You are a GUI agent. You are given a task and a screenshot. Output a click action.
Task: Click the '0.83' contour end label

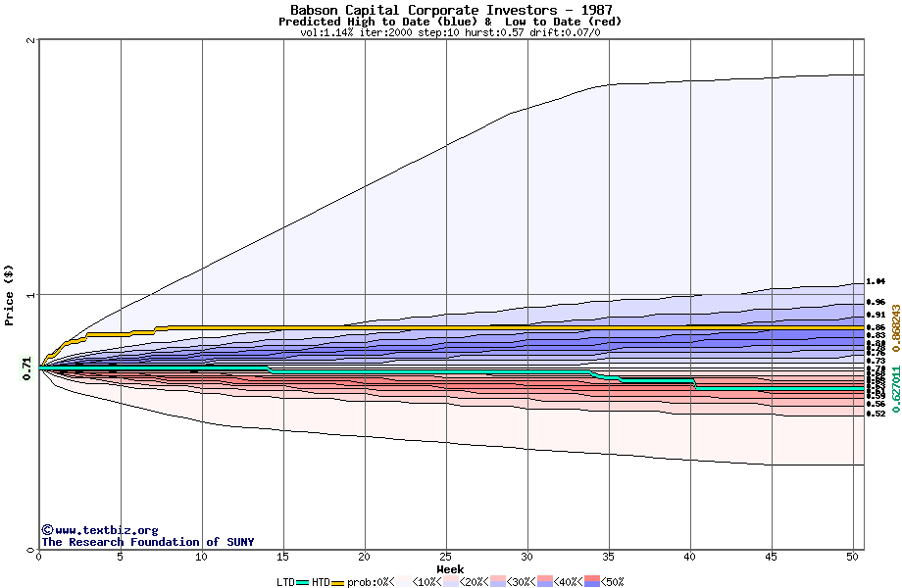click(876, 335)
